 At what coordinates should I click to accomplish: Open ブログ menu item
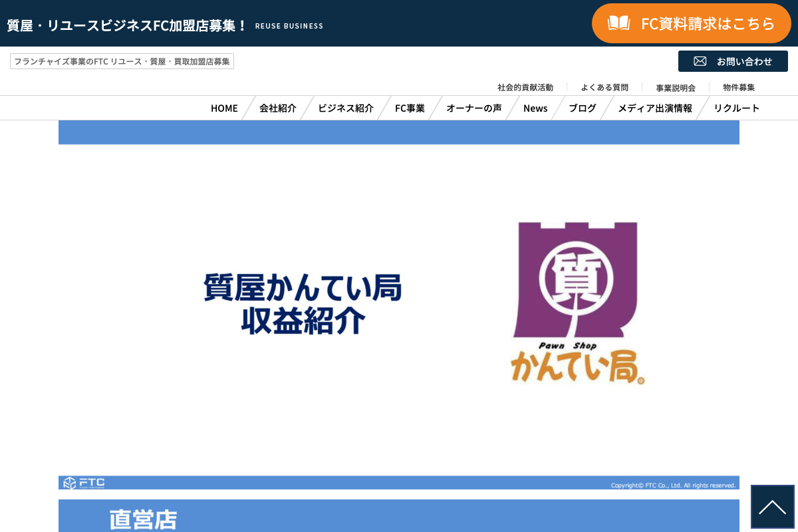583,108
